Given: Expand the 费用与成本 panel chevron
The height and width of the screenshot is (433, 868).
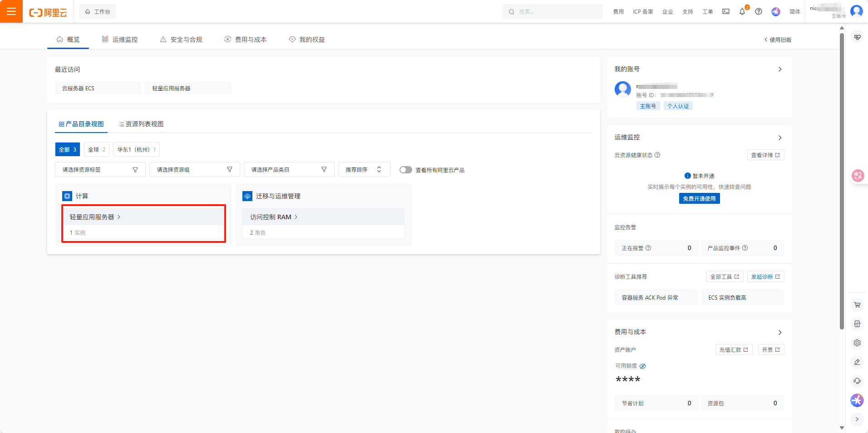Looking at the screenshot, I should coord(780,332).
